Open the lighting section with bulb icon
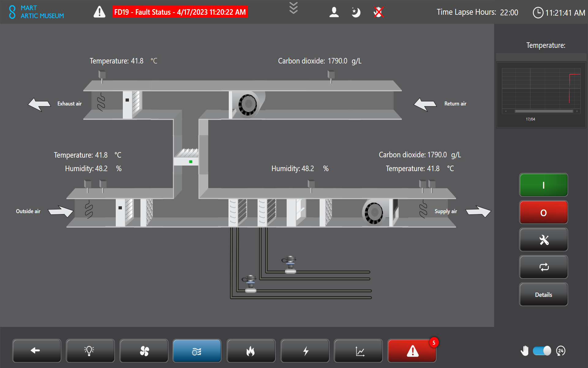Image resolution: width=588 pixels, height=368 pixels. click(90, 351)
